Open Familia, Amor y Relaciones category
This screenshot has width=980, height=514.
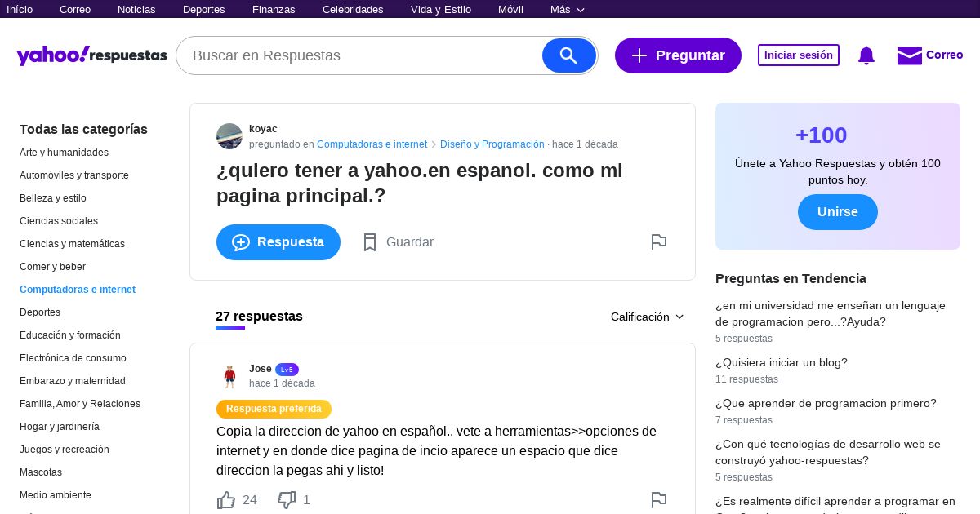[x=80, y=404]
